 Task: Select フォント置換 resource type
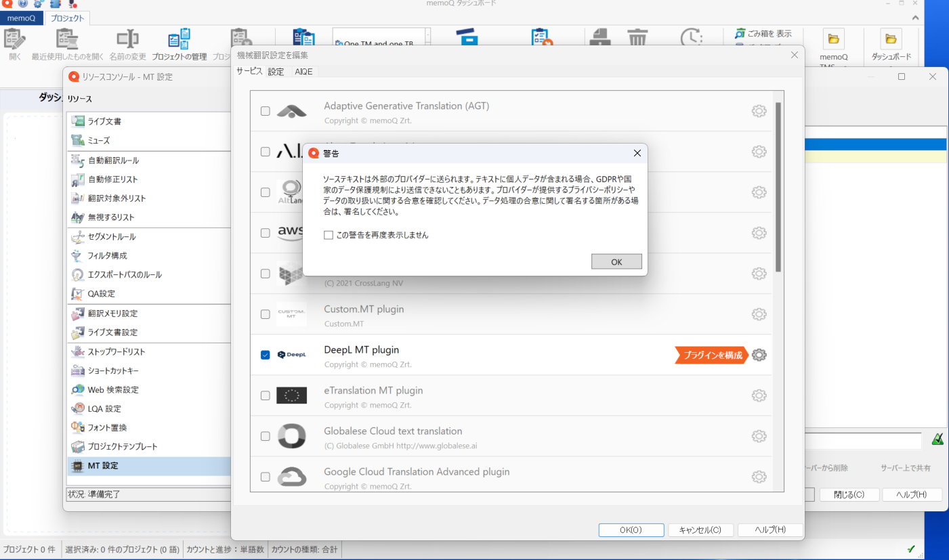click(149, 428)
